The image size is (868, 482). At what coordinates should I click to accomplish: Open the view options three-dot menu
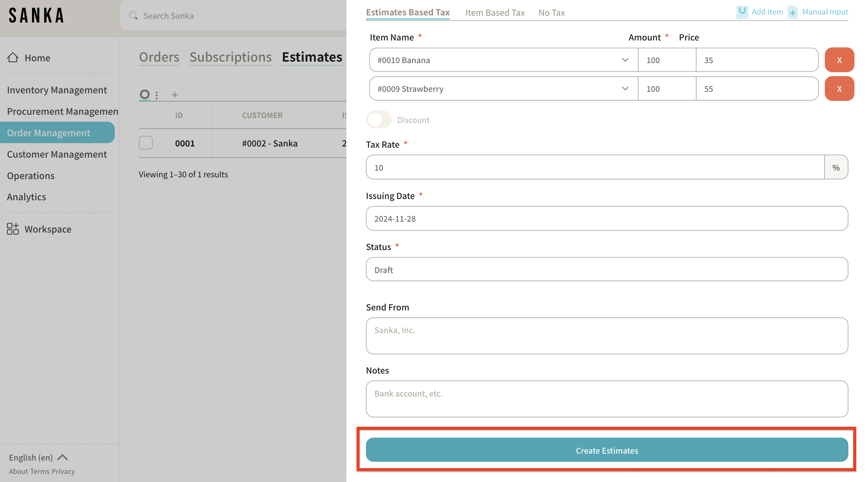(157, 95)
